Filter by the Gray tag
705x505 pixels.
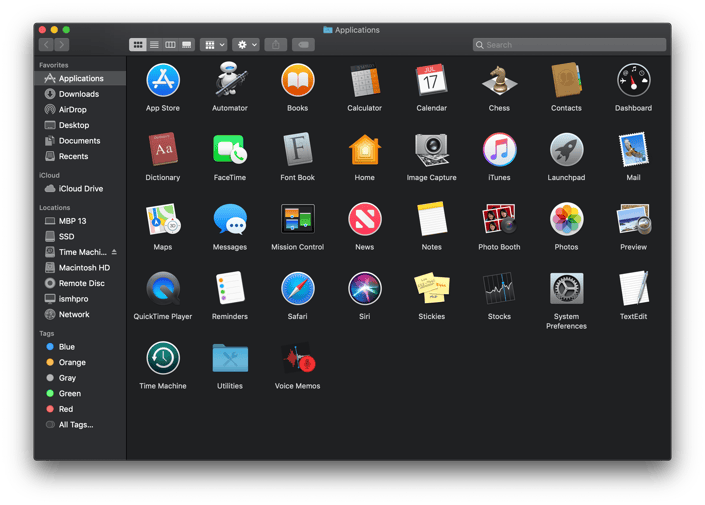coord(80,378)
